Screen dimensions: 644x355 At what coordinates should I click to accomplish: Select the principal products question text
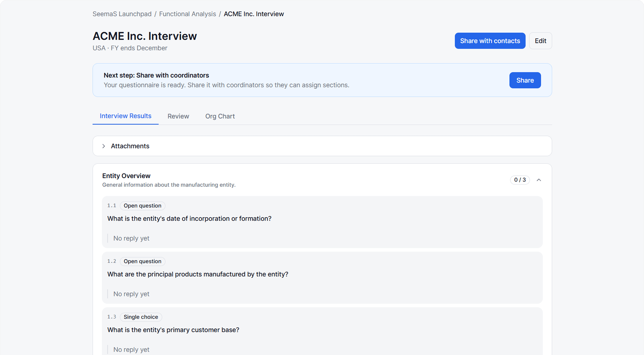198,274
